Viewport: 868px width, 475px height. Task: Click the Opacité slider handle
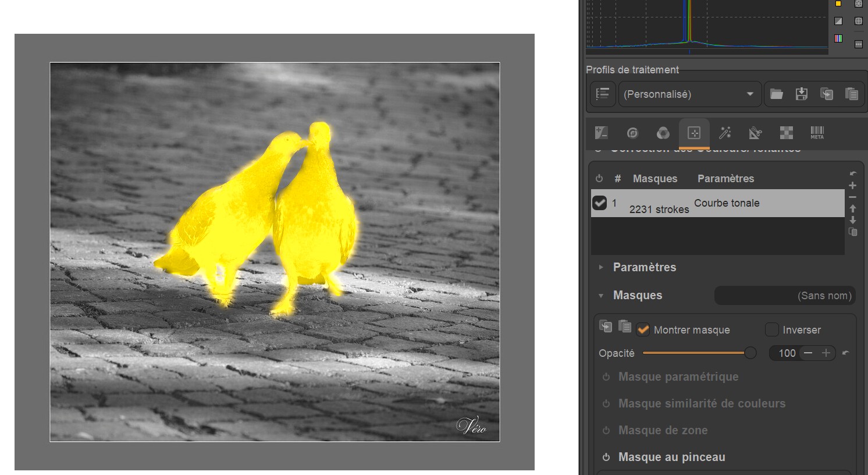(x=750, y=353)
